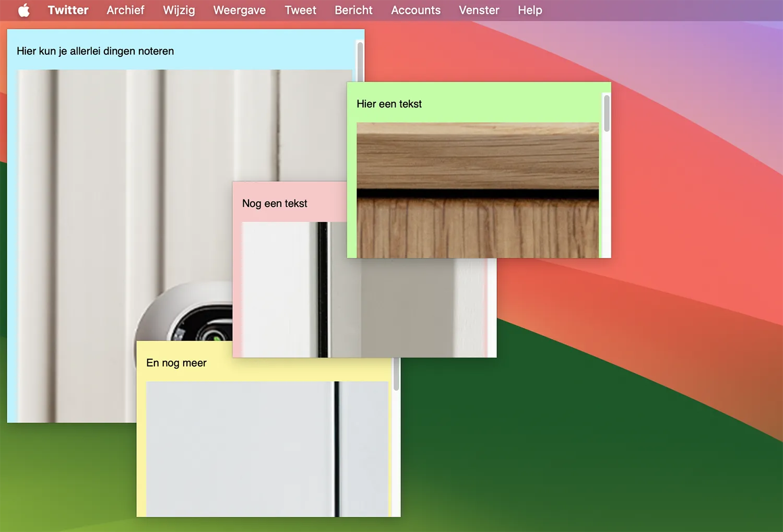Screen dimensions: 783x532
Task: Open the Venster menu
Action: click(479, 10)
